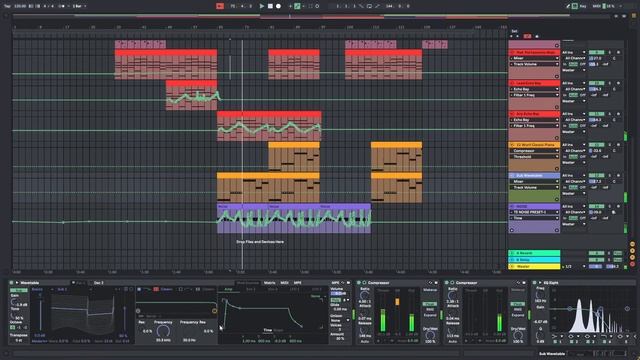Select the Osc 2 tab
The image size is (640, 360).
click(x=98, y=282)
